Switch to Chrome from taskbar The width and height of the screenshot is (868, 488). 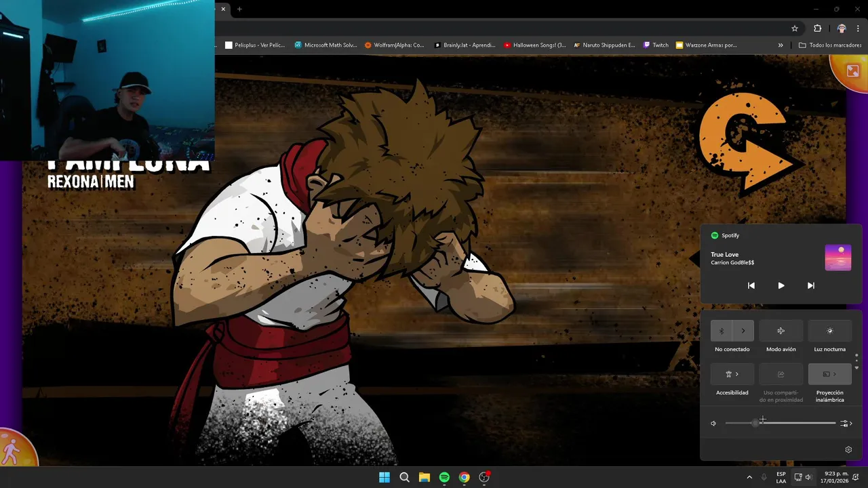click(x=464, y=477)
